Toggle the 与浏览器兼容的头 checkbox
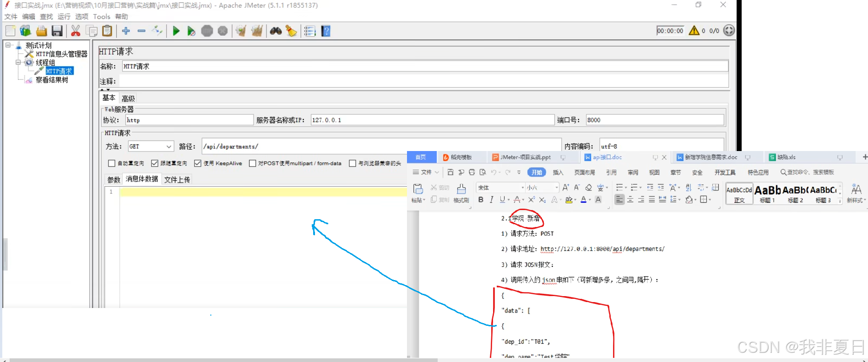This screenshot has width=868, height=362. click(353, 163)
